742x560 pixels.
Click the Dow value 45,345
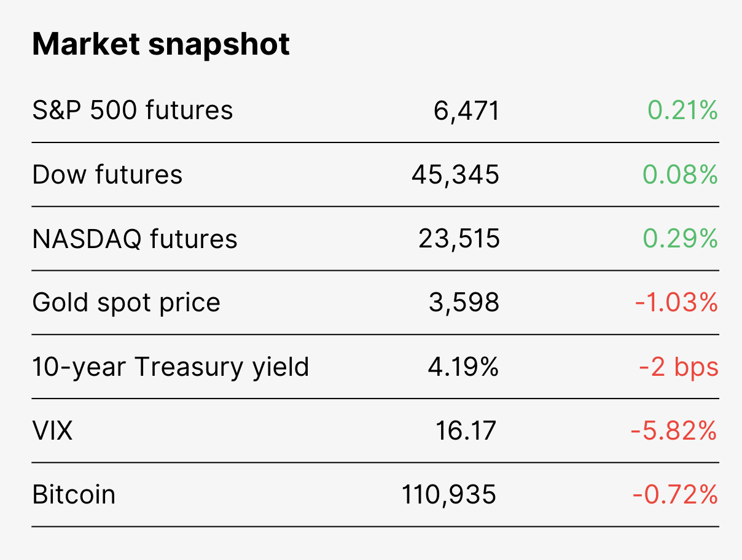[x=456, y=176]
